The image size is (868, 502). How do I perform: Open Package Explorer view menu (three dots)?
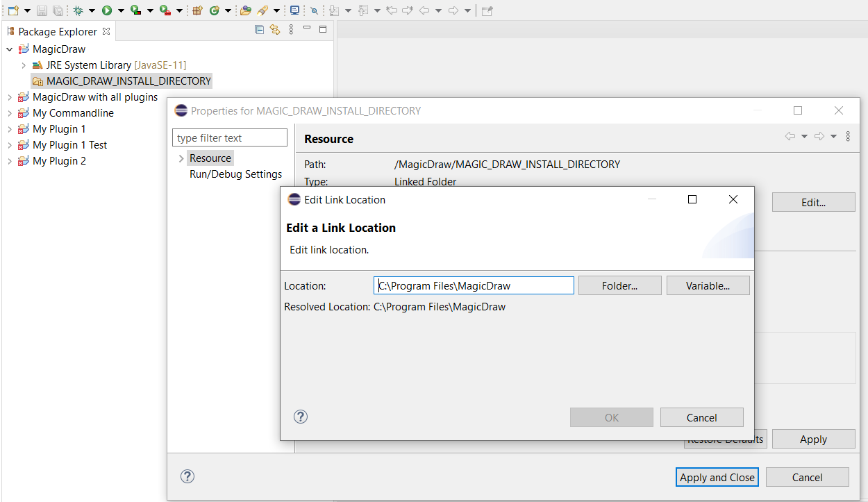tap(291, 29)
